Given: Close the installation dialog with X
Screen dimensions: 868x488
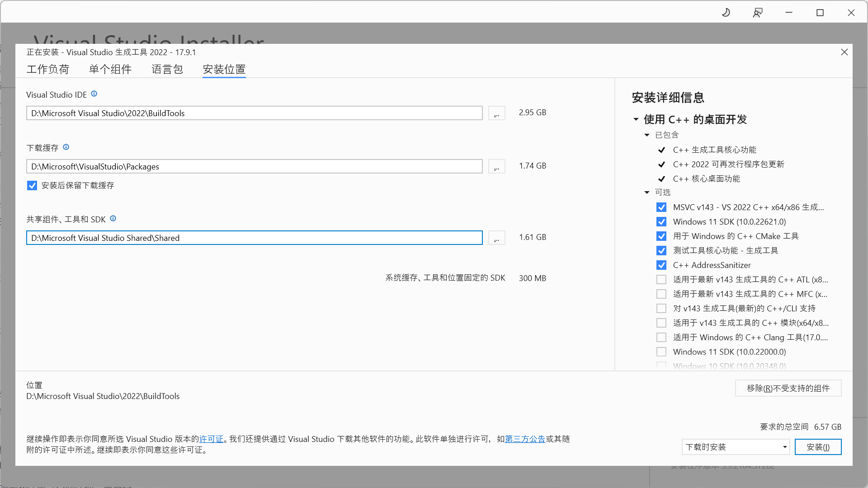Looking at the screenshot, I should tap(844, 52).
